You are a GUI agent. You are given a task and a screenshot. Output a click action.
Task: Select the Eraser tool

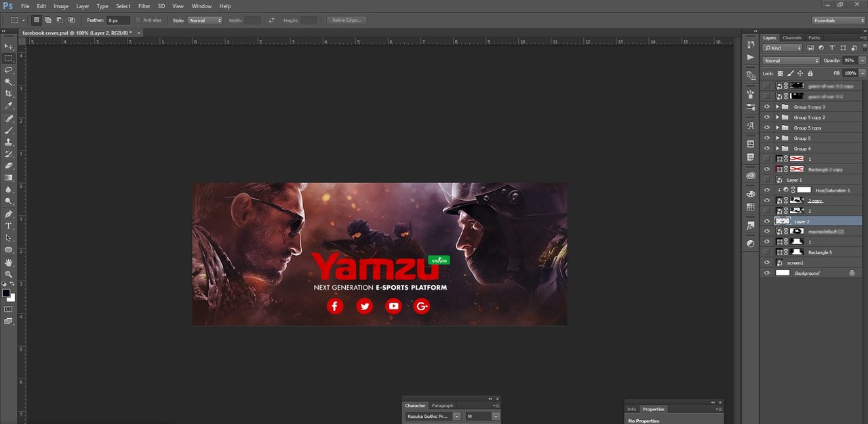click(x=9, y=166)
